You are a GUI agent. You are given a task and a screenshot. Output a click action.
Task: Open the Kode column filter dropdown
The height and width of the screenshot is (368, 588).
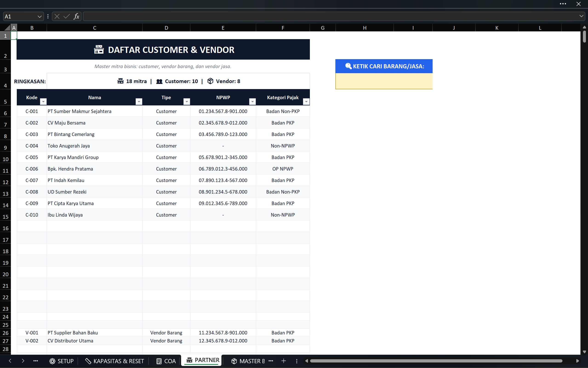coord(43,101)
